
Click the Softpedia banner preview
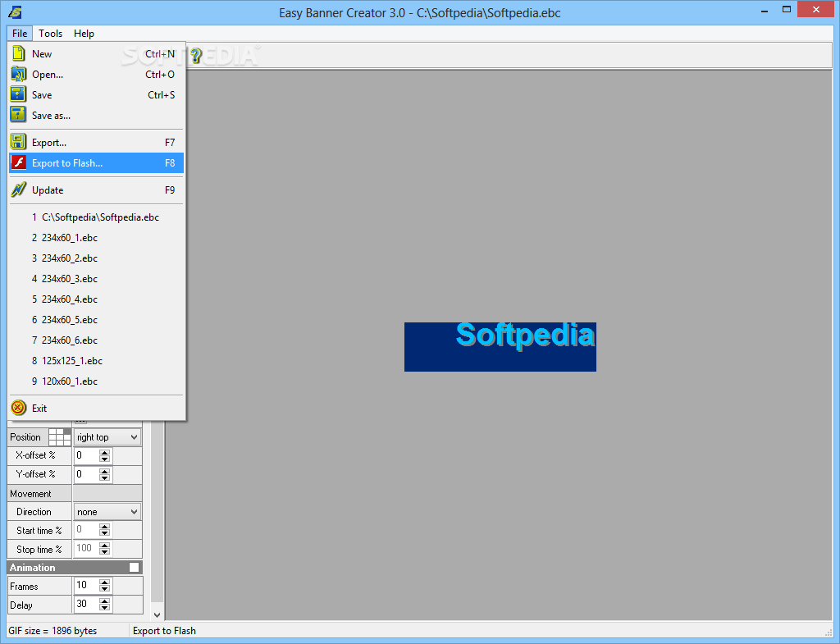pos(500,347)
